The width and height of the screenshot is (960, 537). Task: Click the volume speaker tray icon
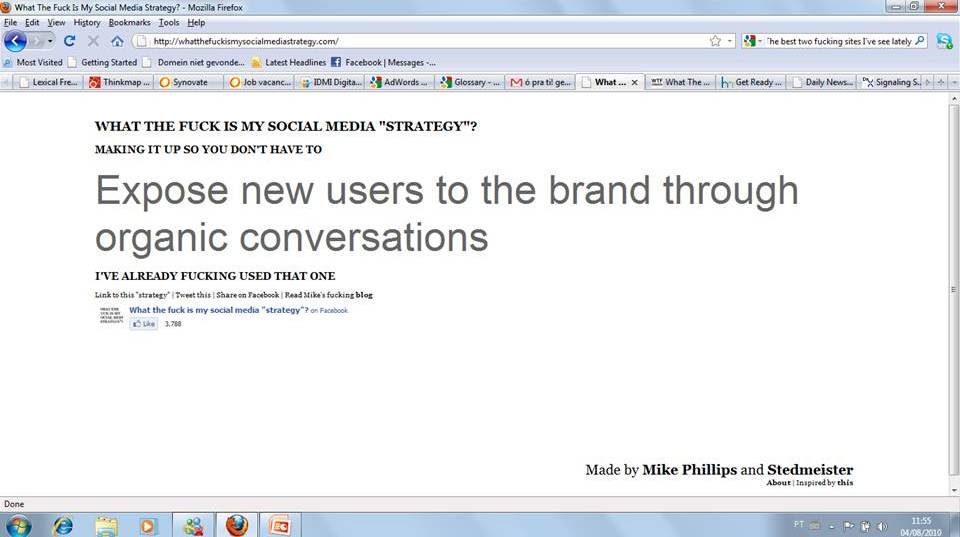pyautogui.click(x=882, y=526)
